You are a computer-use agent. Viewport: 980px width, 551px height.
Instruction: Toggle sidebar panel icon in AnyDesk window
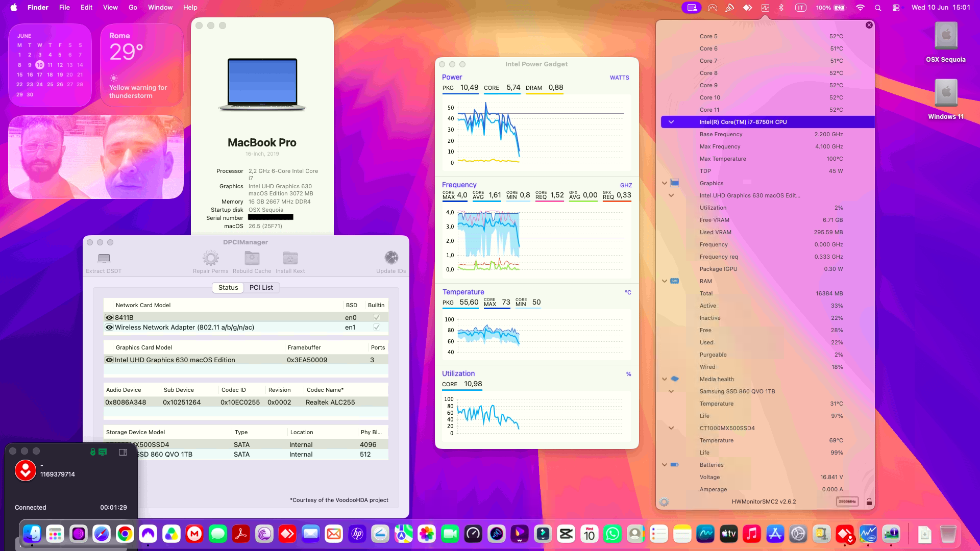click(123, 452)
